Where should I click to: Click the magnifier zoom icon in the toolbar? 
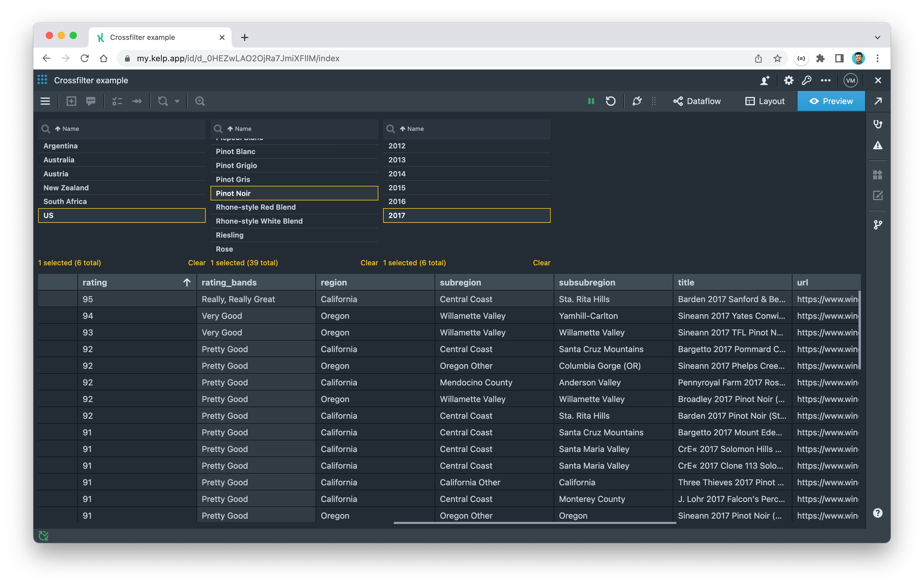tap(200, 101)
